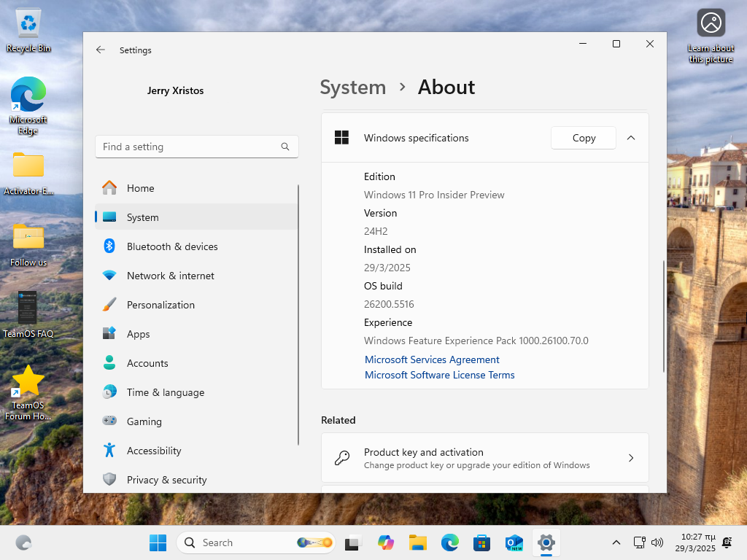The image size is (747, 560).
Task: Select the Microsoft Edge desktop shortcut
Action: 28,106
